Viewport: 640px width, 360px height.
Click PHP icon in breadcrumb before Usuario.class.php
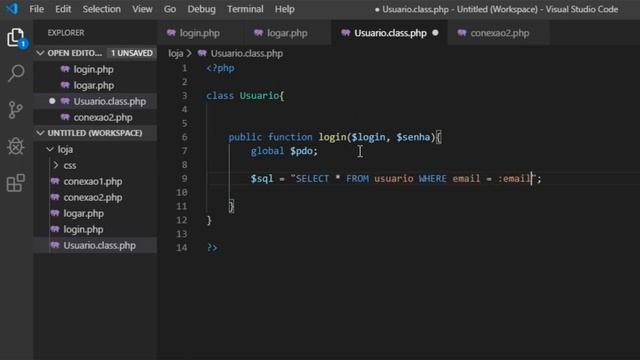[x=202, y=53]
